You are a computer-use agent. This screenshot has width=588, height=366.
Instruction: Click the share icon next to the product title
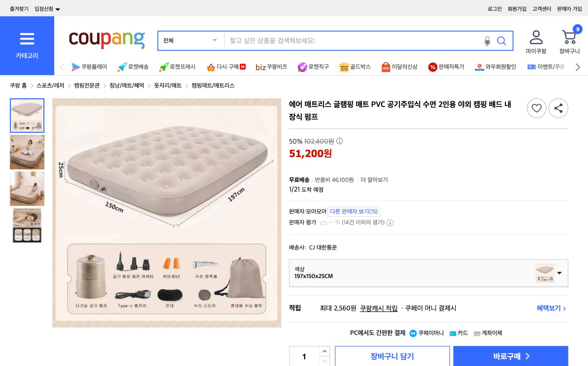pyautogui.click(x=558, y=108)
